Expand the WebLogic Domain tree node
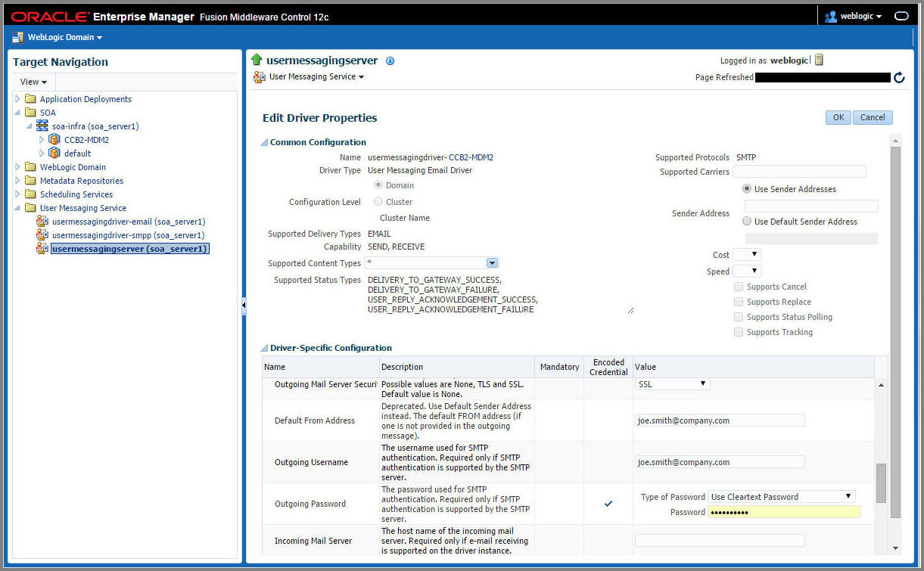 click(x=17, y=167)
